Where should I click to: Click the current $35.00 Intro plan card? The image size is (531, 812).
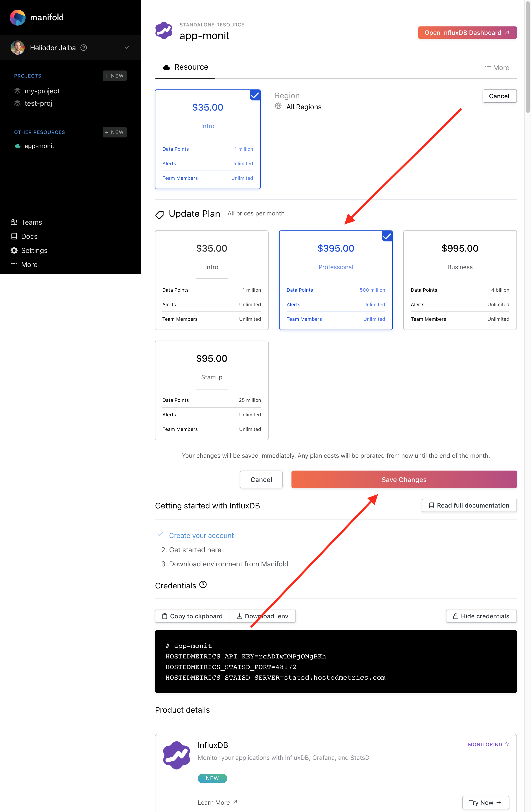[208, 139]
